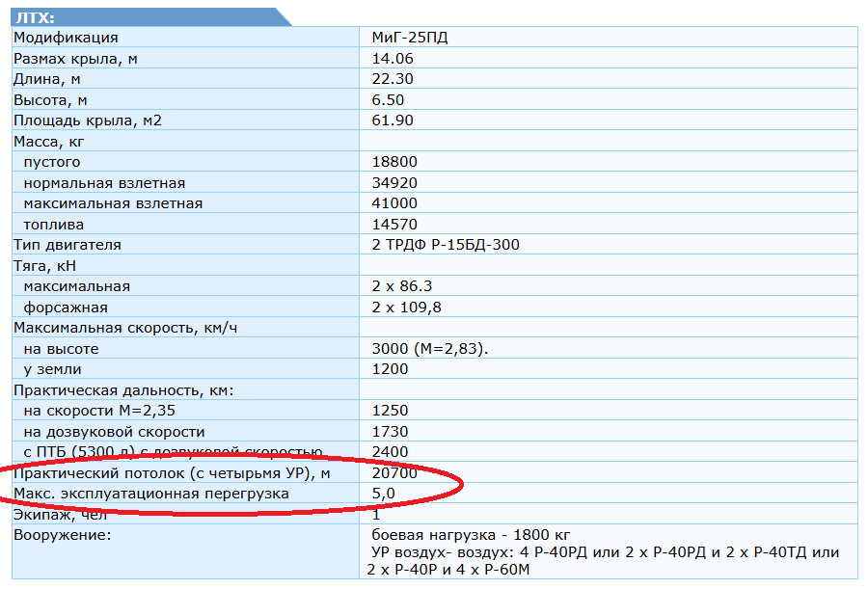Click Максимальная скорость, км/ч label
The image size is (868, 589).
click(x=125, y=329)
